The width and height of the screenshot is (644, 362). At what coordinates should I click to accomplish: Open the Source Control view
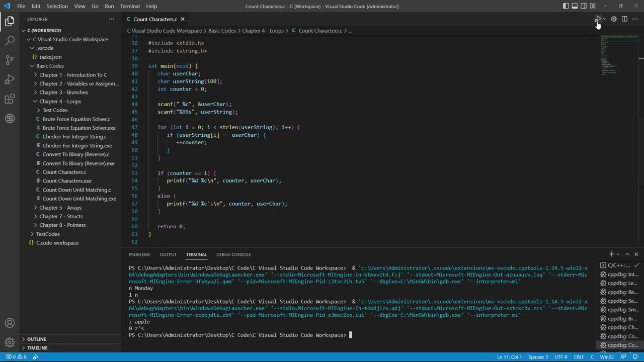(x=10, y=60)
